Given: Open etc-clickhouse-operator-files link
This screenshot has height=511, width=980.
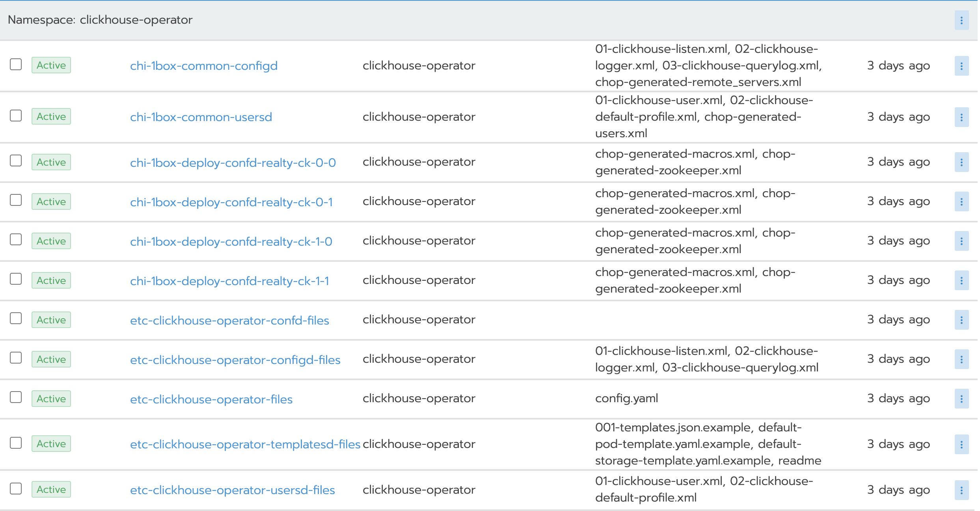Looking at the screenshot, I should tap(211, 399).
